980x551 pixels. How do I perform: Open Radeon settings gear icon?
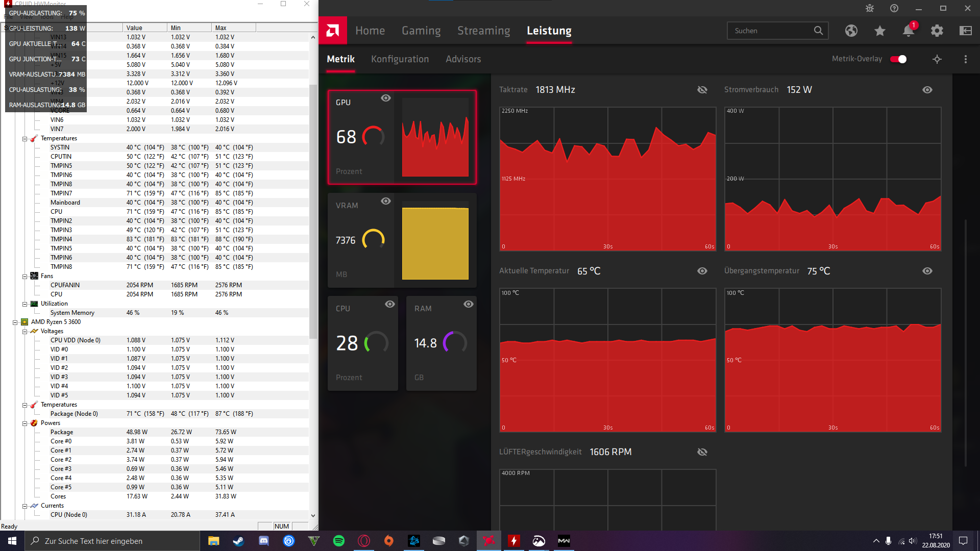pos(937,31)
